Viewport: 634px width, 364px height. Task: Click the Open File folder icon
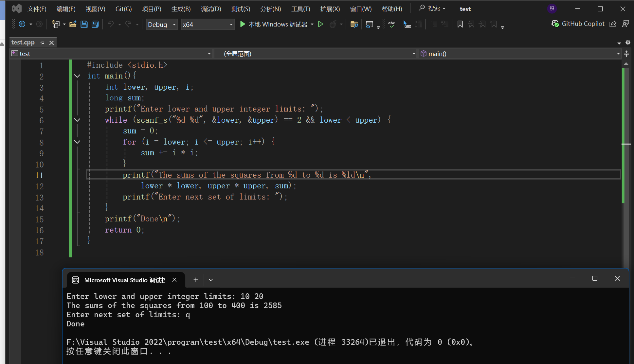73,24
